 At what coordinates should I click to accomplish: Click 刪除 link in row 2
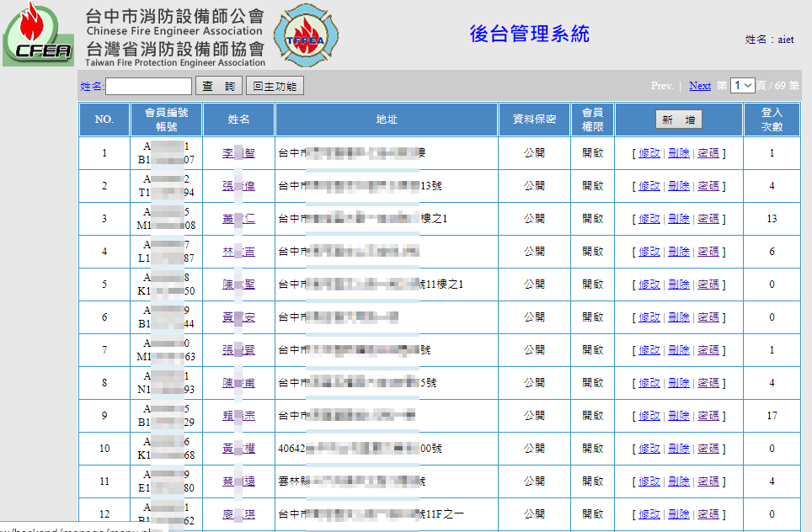679,186
